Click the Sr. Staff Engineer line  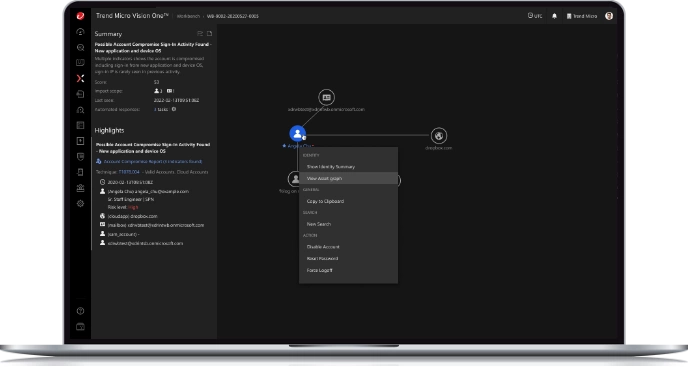(131, 199)
